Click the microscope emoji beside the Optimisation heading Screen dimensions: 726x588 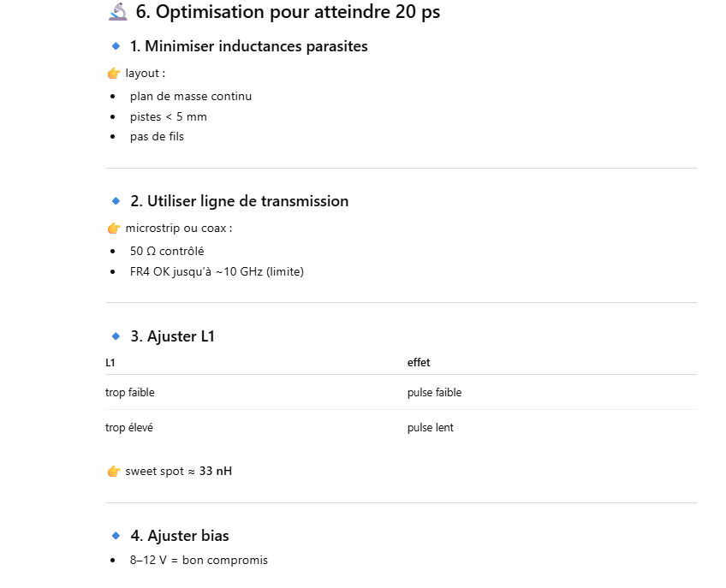tap(118, 12)
